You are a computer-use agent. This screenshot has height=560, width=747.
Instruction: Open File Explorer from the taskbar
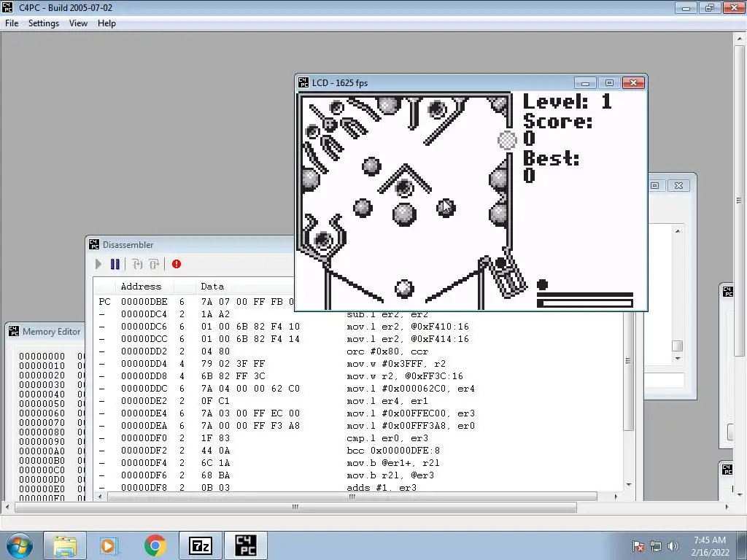pos(65,545)
